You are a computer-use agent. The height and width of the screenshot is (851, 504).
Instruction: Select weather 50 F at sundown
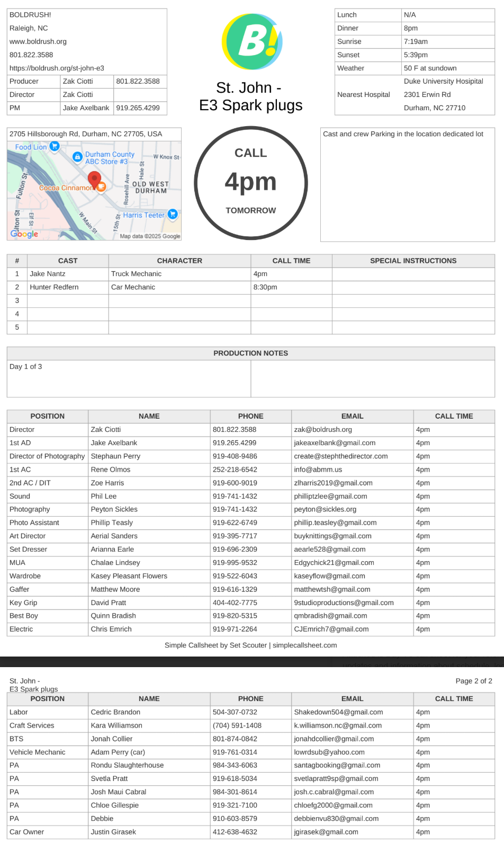coord(430,68)
